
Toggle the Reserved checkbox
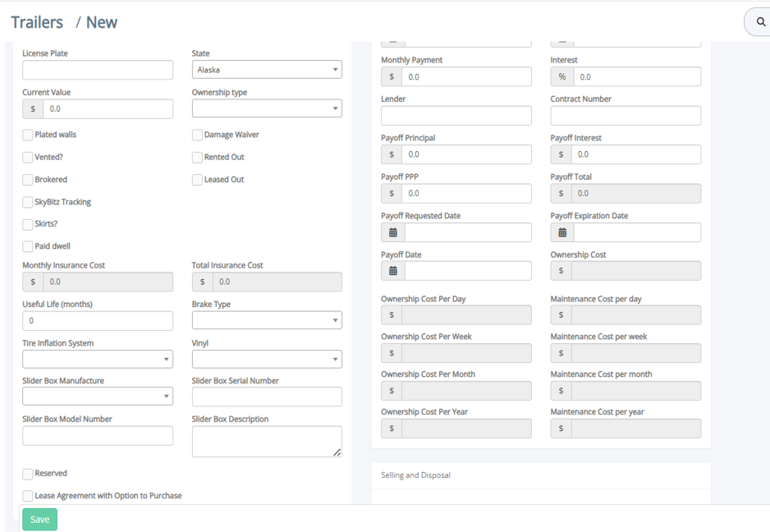pyautogui.click(x=28, y=474)
